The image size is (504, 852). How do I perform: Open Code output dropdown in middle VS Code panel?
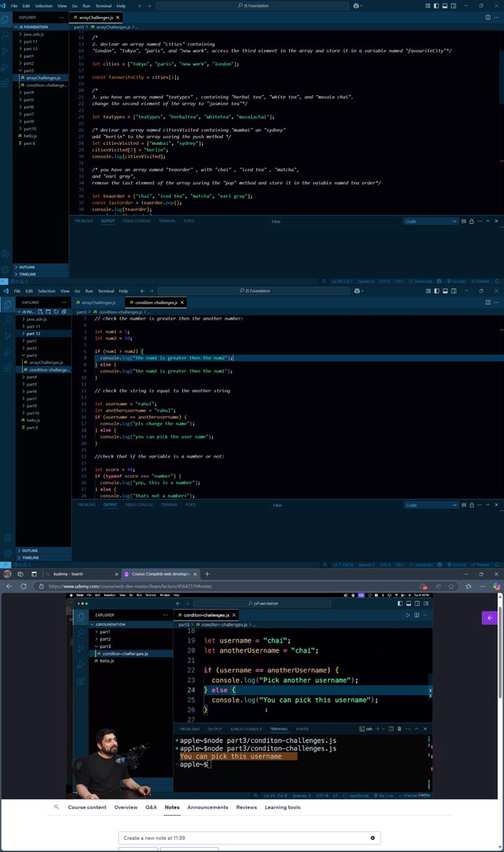point(431,505)
